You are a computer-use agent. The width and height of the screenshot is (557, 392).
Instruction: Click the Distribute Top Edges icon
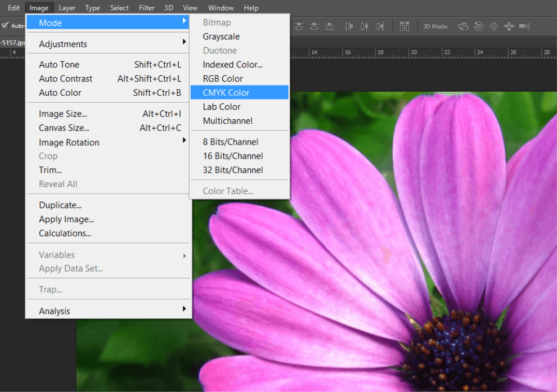click(298, 26)
